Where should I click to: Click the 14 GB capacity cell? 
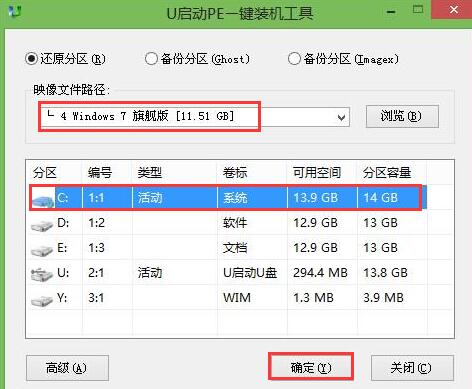[x=380, y=198]
